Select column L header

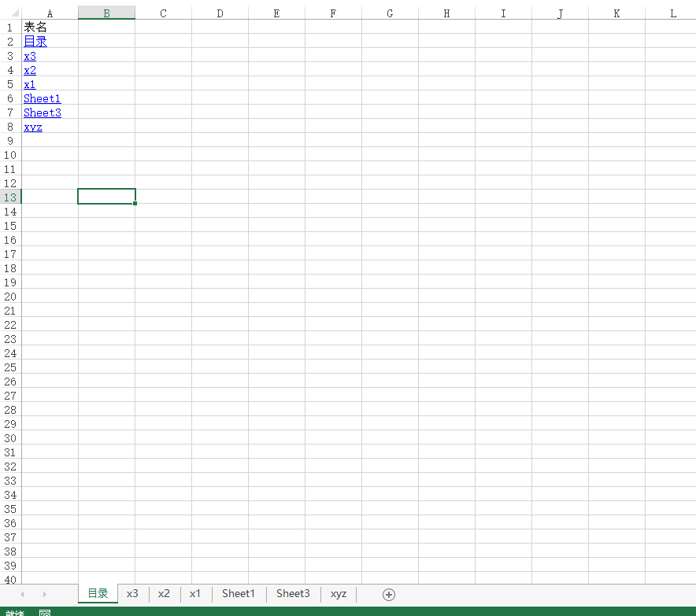(x=671, y=13)
